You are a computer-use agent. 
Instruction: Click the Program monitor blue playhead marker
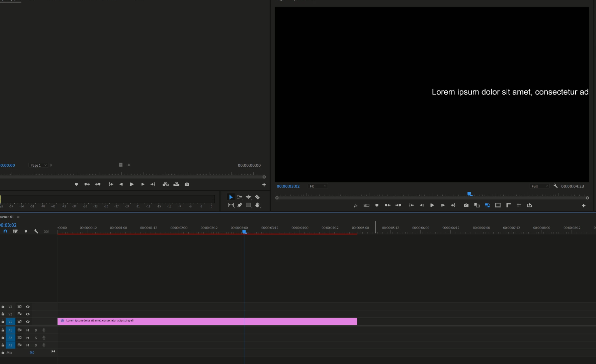coord(469,194)
